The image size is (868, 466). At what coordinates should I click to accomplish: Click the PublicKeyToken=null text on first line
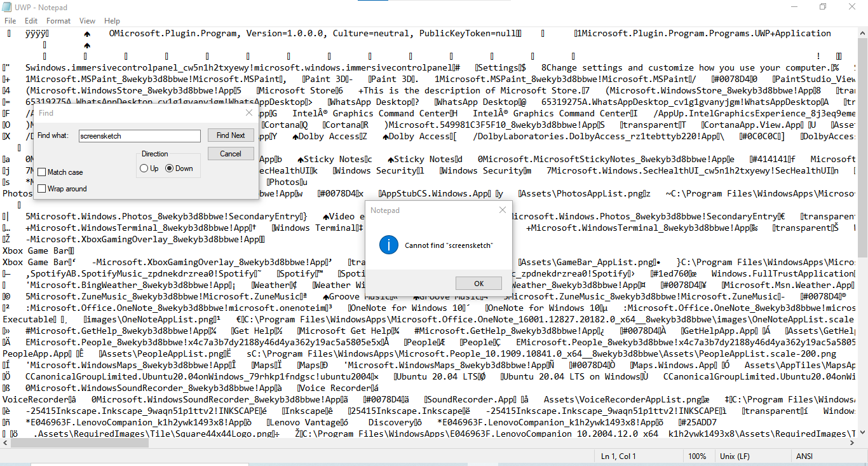(x=468, y=34)
